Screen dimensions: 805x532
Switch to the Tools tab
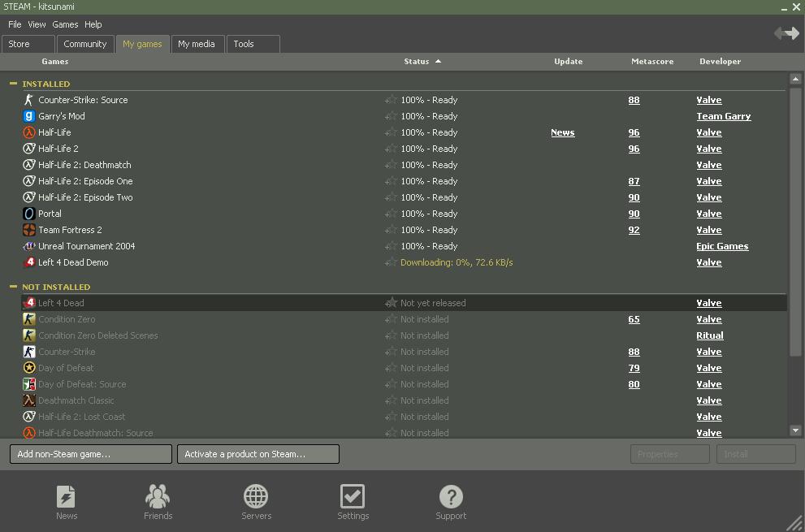(253, 44)
